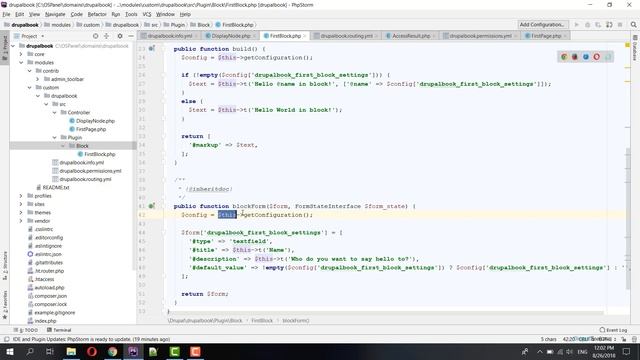
Task: Click blockForm() breadcrumb at editor bottom
Action: (296, 320)
